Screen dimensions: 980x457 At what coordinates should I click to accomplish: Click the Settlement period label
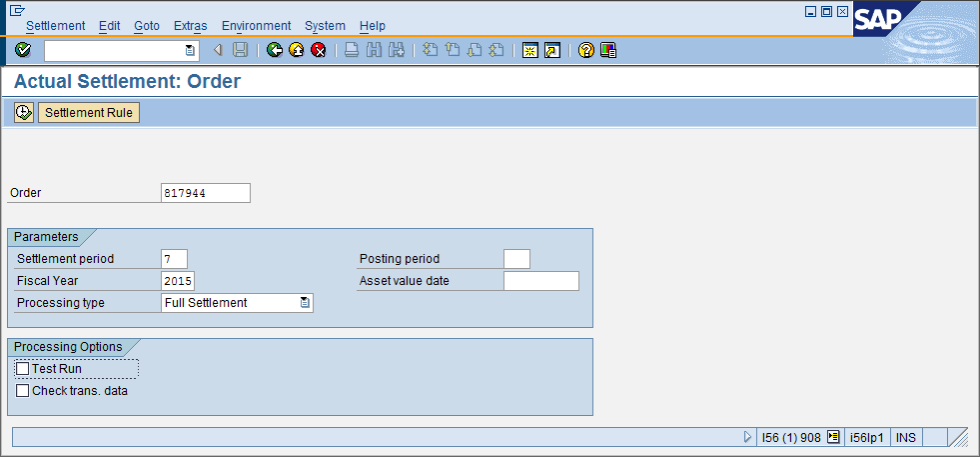coord(66,259)
